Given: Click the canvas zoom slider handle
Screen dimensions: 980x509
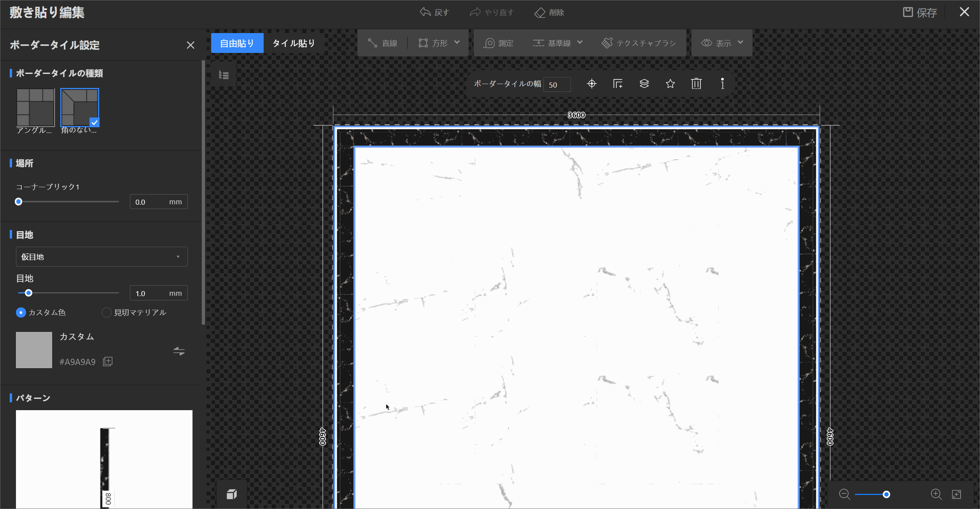Looking at the screenshot, I should tap(886, 495).
